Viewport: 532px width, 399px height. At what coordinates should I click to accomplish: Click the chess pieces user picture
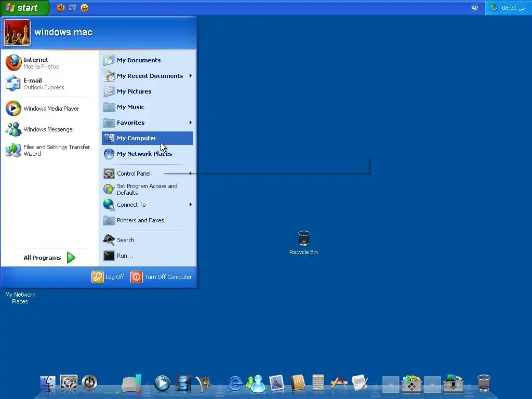17,33
